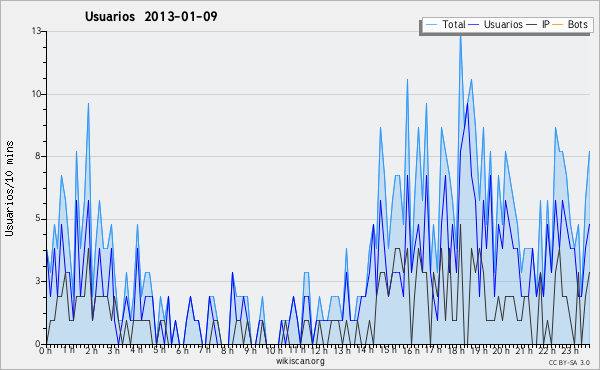Click the '10 h' x-axis label
Screen dimensions: 600x370
(274, 351)
